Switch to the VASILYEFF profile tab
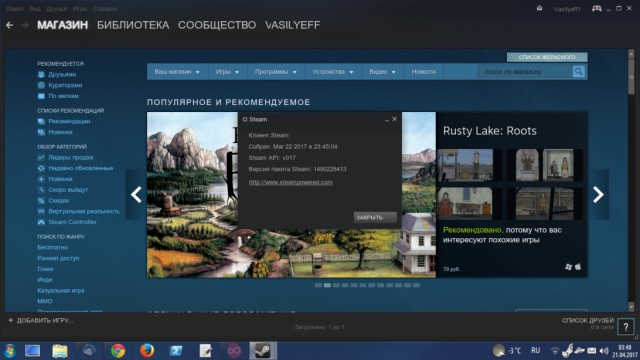 click(293, 25)
